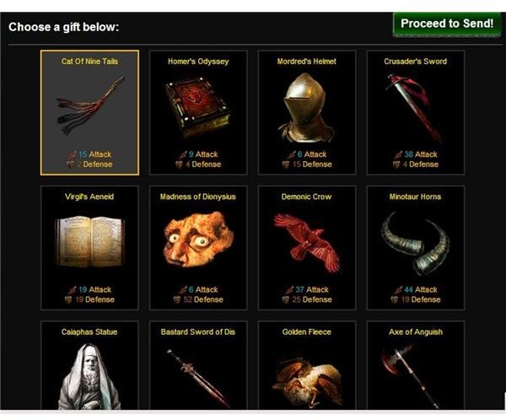506x420 pixels.
Task: Click the Proceed to Send! button
Action: [x=447, y=24]
